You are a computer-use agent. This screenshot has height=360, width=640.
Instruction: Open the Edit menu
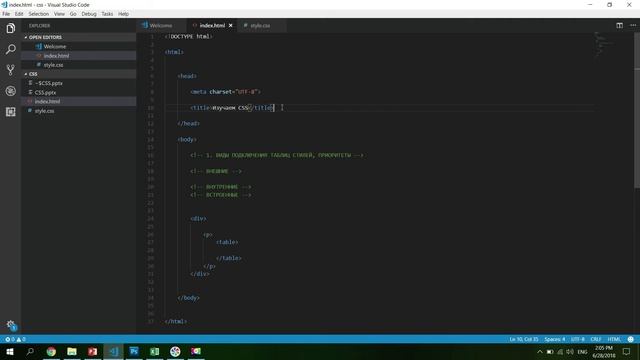[19, 14]
